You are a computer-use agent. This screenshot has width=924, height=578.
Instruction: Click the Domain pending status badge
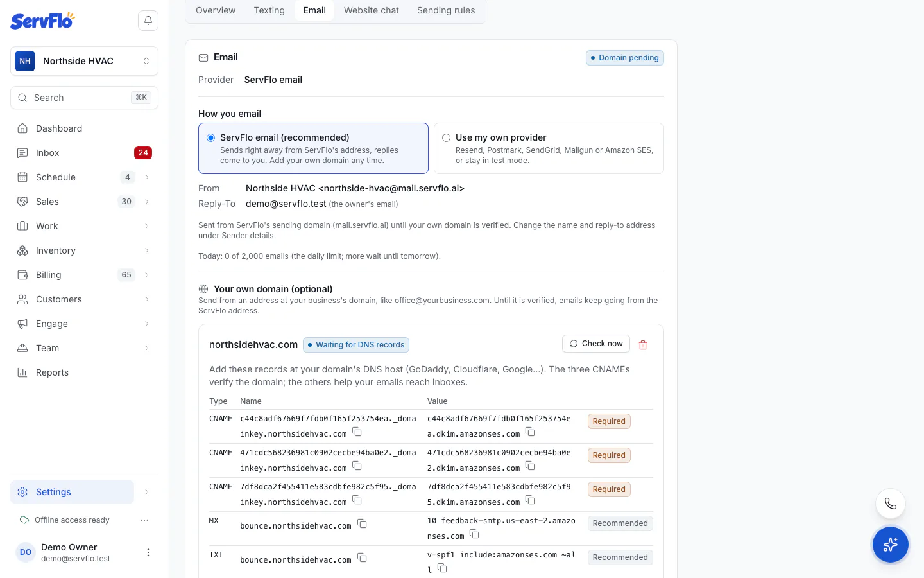[625, 58]
